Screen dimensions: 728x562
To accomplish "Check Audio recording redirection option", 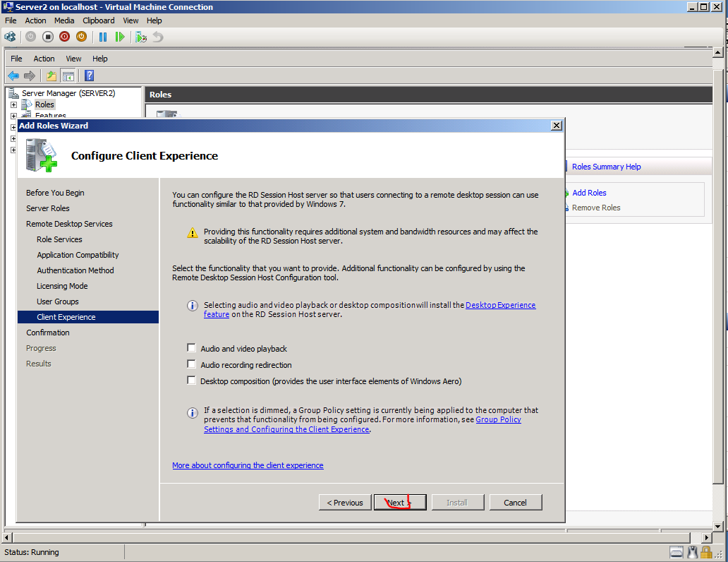I will point(191,364).
